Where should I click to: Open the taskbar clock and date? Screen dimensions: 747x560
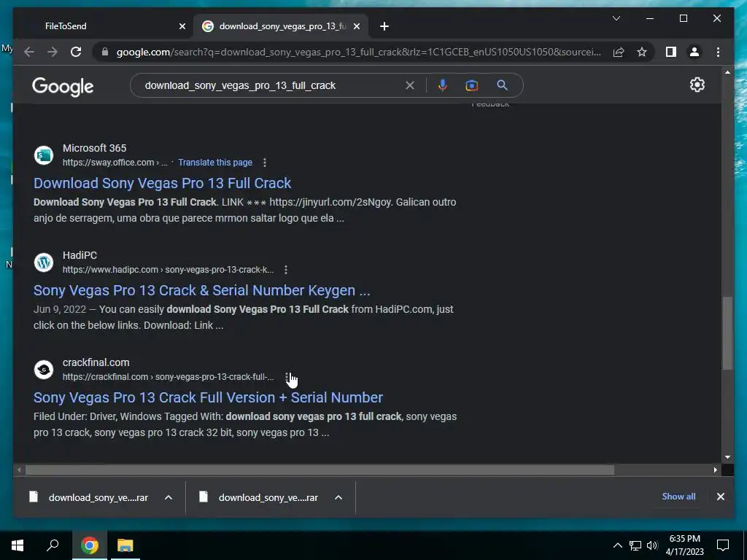684,545
